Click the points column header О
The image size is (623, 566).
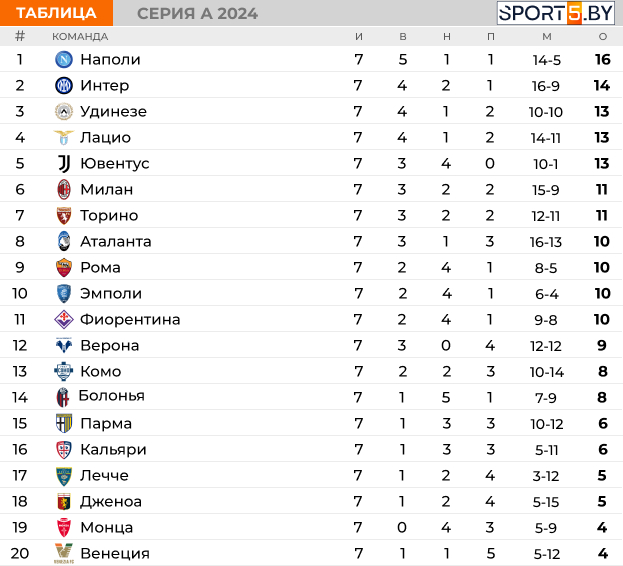coord(602,36)
